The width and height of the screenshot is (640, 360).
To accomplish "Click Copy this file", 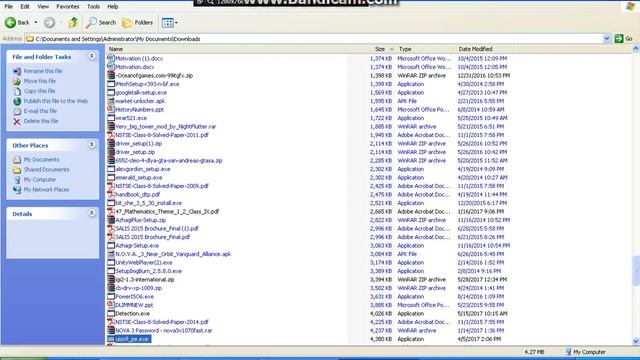I will click(x=39, y=91).
